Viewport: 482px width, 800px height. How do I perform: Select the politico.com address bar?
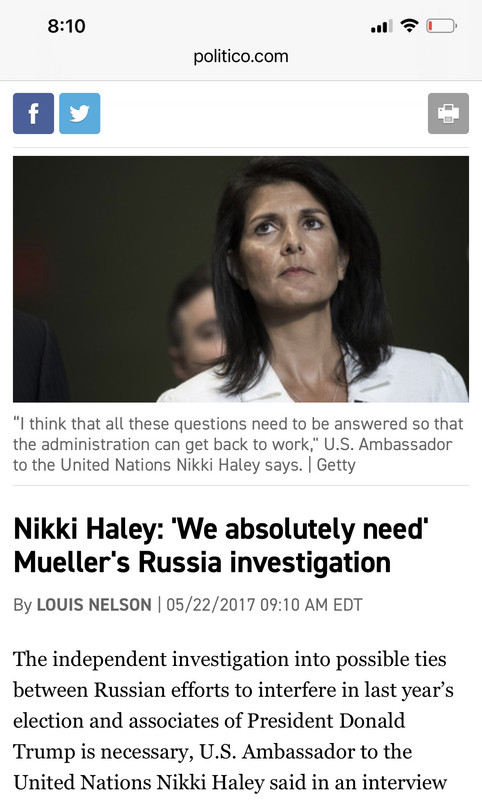tap(241, 56)
